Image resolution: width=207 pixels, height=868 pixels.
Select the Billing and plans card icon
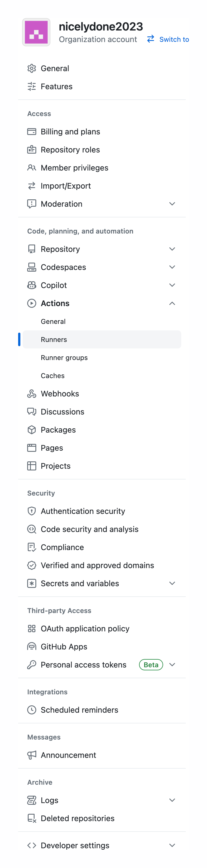pyautogui.click(x=32, y=132)
